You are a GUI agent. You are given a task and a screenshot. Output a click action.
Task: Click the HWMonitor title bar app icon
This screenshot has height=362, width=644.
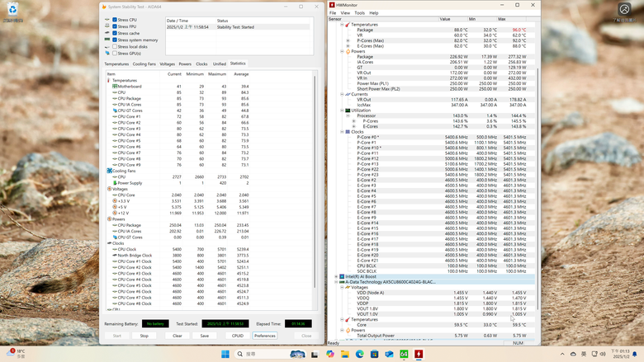pyautogui.click(x=332, y=5)
